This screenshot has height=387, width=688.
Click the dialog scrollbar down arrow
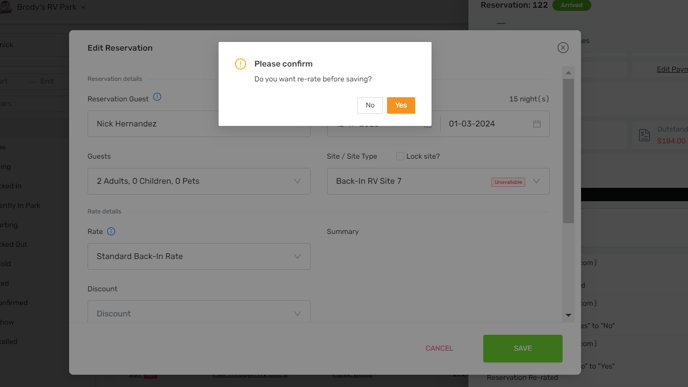pos(568,315)
